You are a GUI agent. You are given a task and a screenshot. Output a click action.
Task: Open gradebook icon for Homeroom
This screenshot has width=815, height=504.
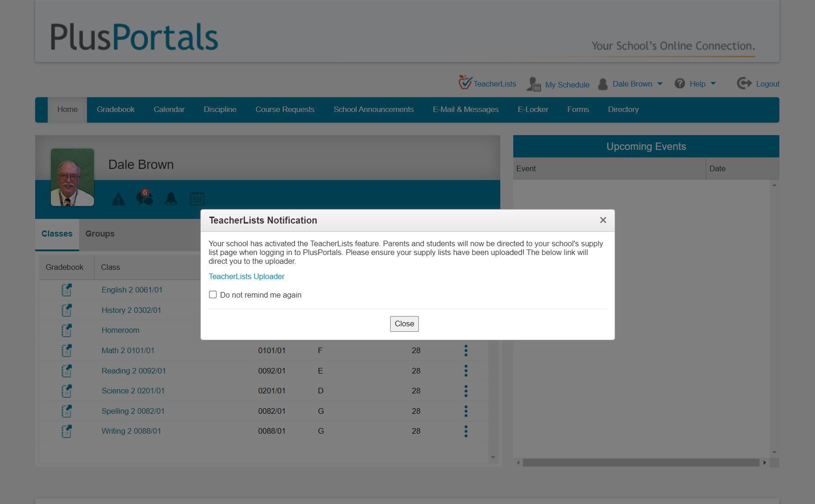[67, 330]
